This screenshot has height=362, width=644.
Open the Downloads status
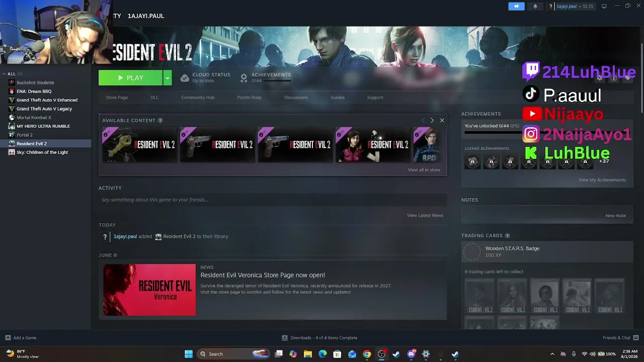click(319, 338)
